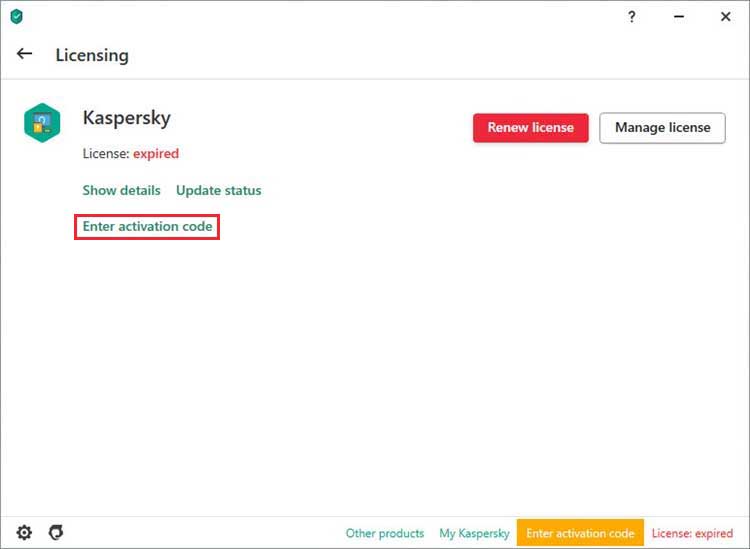The image size is (750, 549).
Task: Open help via the question mark icon
Action: coord(631,17)
